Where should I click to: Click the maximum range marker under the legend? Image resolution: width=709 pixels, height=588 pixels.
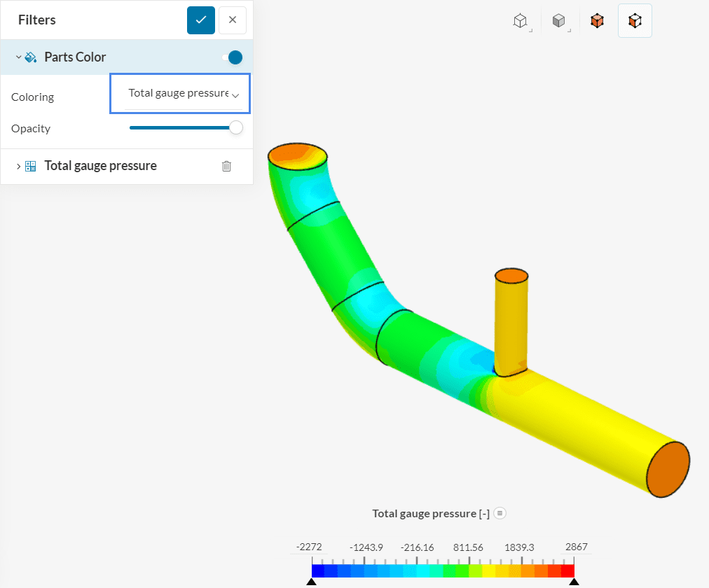574,581
